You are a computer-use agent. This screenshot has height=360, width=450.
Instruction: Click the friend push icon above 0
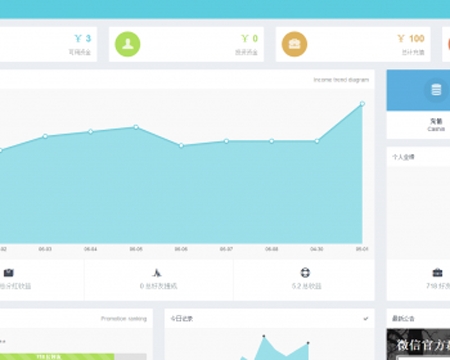157,273
